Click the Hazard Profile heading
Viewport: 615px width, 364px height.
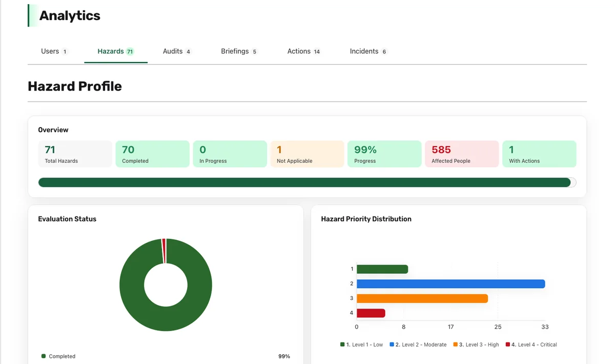click(75, 86)
